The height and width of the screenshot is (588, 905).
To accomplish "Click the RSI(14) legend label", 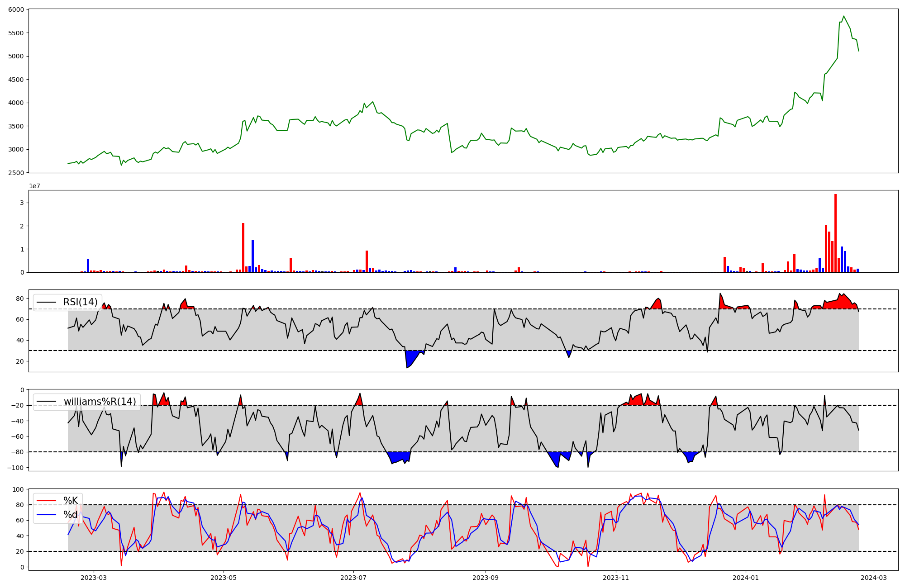I will click(x=80, y=302).
